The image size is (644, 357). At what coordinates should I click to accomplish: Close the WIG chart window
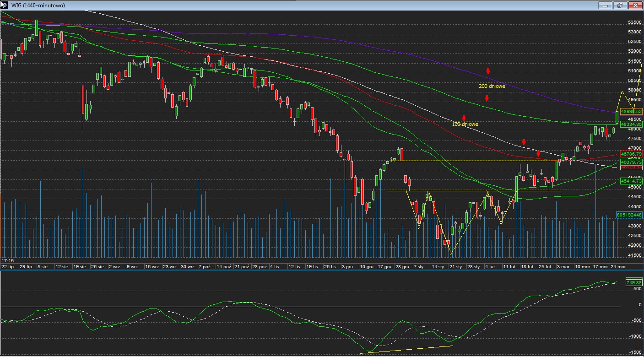tap(635, 5)
